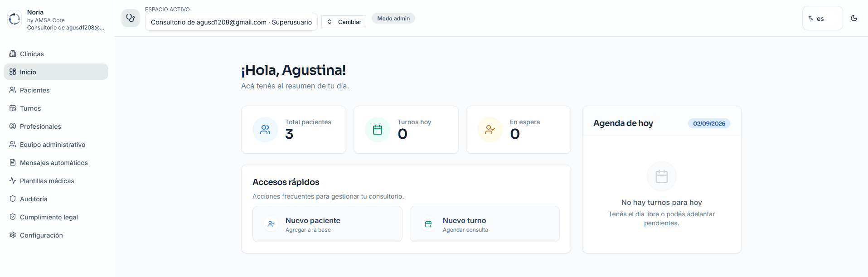Click the Accesos rápidos heading
868x277 pixels.
pyautogui.click(x=286, y=182)
